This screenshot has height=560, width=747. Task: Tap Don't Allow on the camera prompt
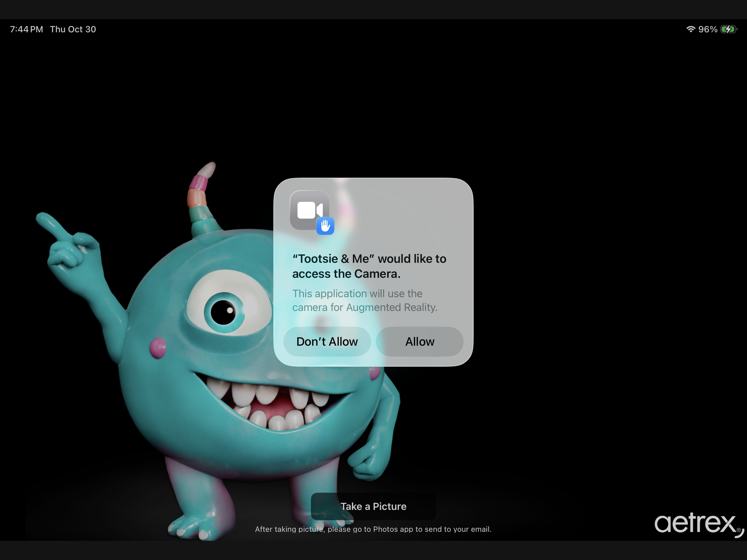[327, 342]
